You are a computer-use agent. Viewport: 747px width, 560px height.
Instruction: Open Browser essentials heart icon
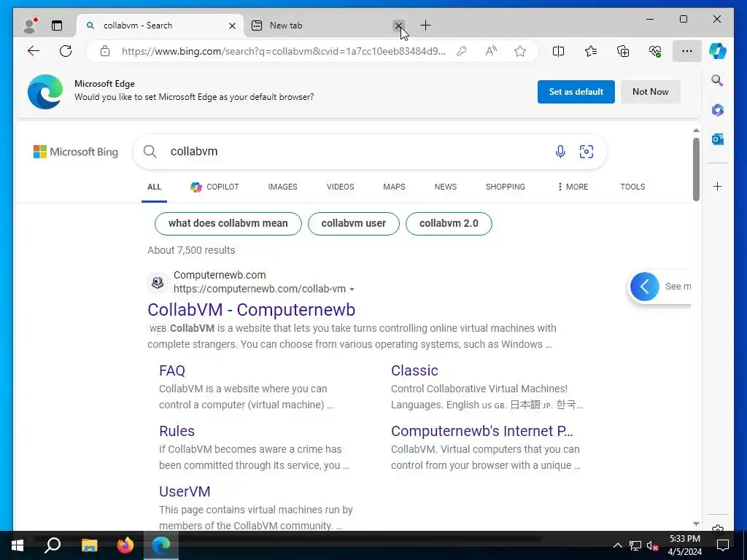point(655,51)
